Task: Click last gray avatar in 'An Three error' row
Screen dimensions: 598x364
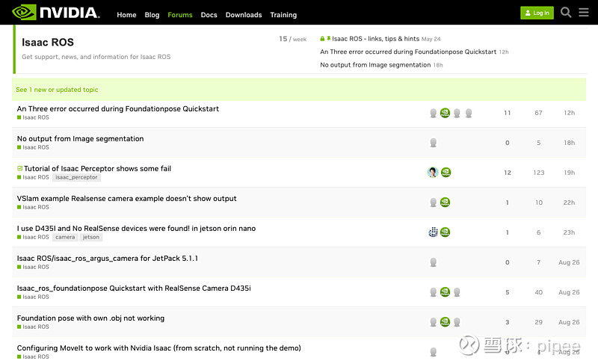Action: 469,113
